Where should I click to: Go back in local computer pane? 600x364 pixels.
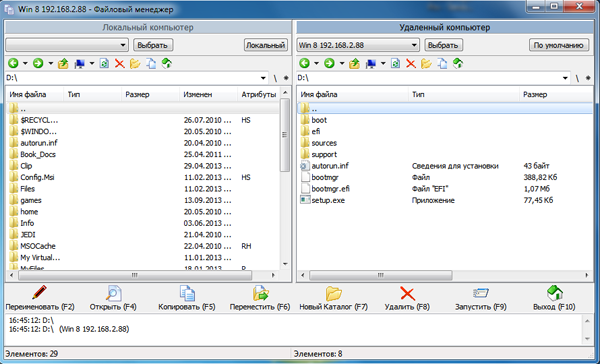13,63
